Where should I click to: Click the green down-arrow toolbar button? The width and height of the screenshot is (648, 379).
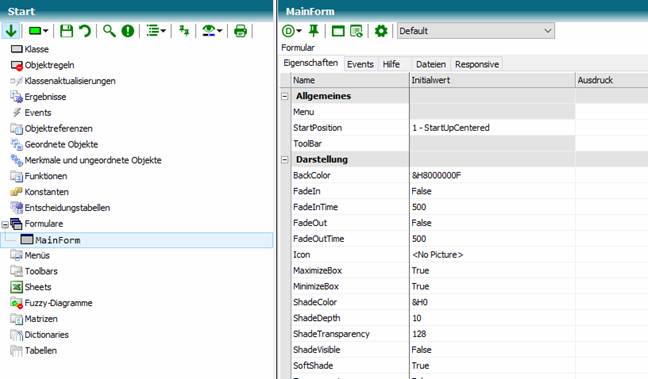11,31
